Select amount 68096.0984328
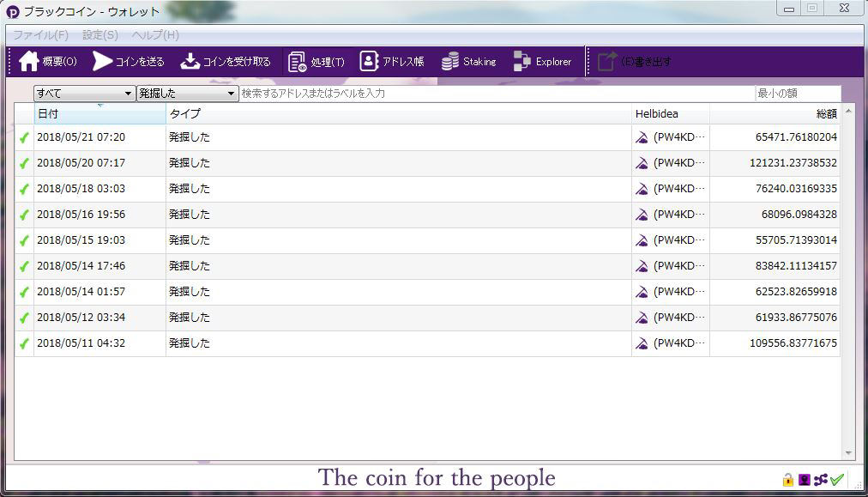 point(799,215)
